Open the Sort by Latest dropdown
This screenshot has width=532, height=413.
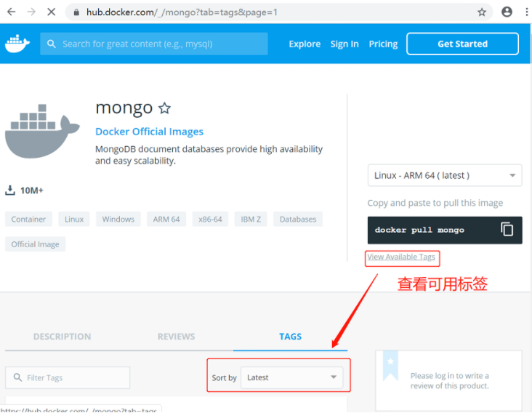(x=291, y=377)
